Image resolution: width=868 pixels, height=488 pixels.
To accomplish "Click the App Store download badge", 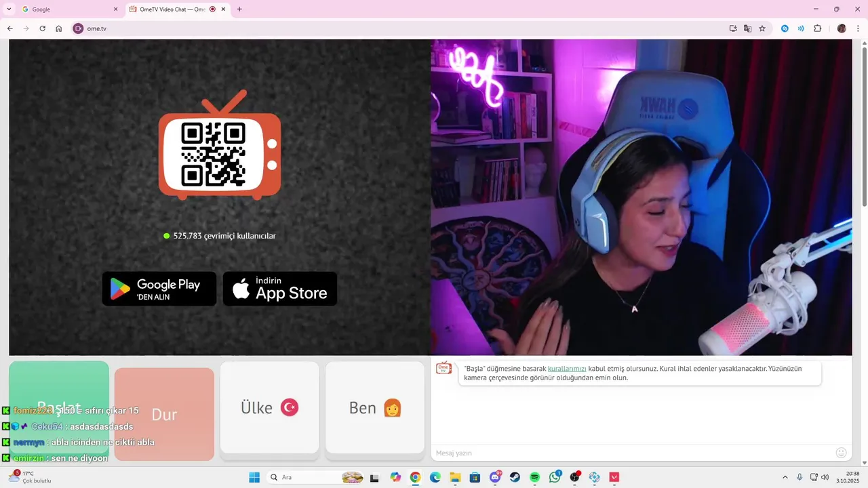I will [280, 289].
